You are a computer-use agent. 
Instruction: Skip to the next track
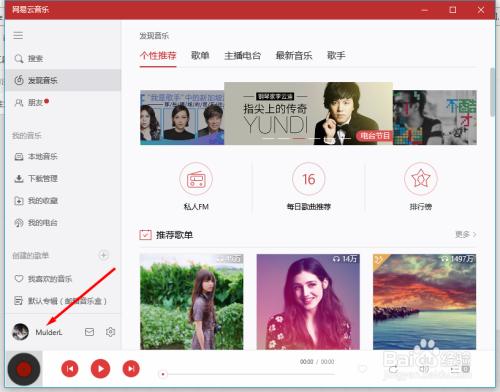[131, 369]
